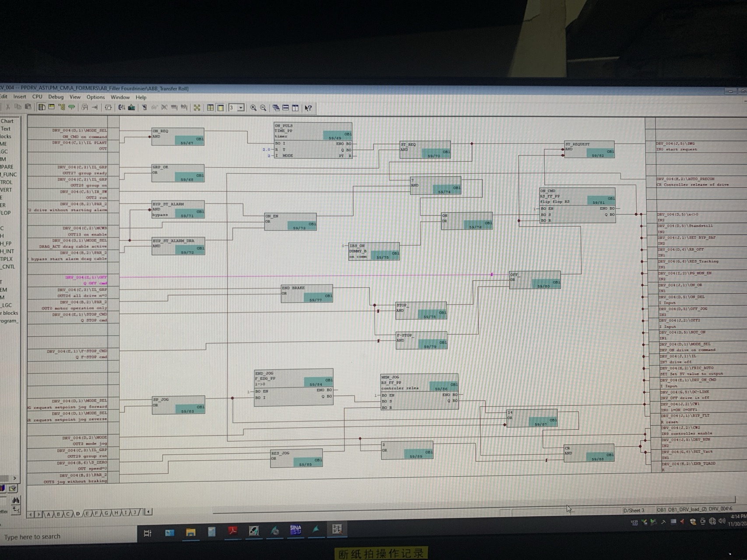Image resolution: width=747 pixels, height=560 pixels.
Task: Switch to chart partition tab E
Action: pyautogui.click(x=87, y=514)
